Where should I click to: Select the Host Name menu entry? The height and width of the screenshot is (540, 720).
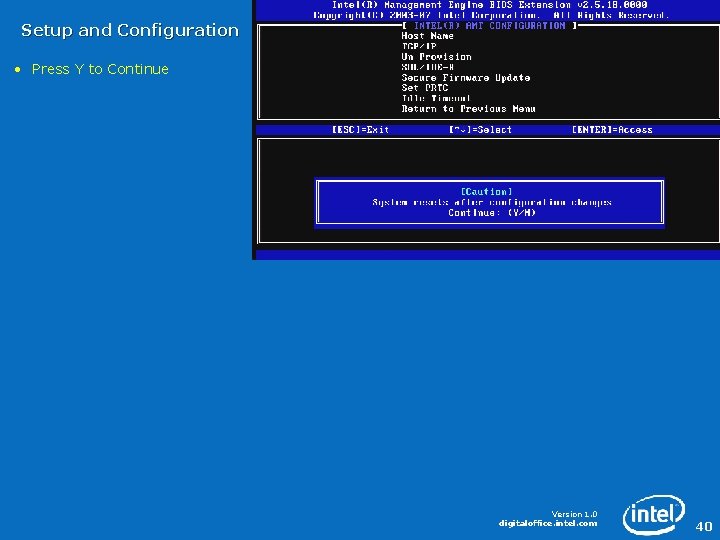pyautogui.click(x=427, y=36)
